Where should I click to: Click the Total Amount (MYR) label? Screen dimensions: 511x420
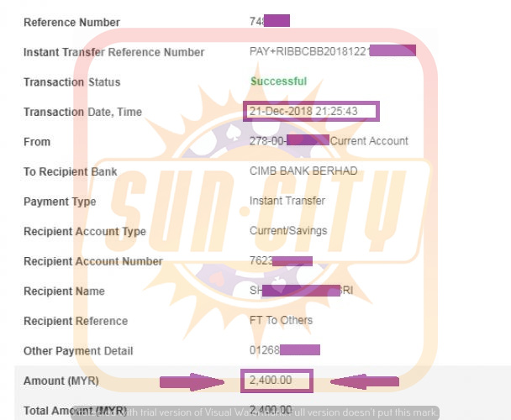[75, 411]
